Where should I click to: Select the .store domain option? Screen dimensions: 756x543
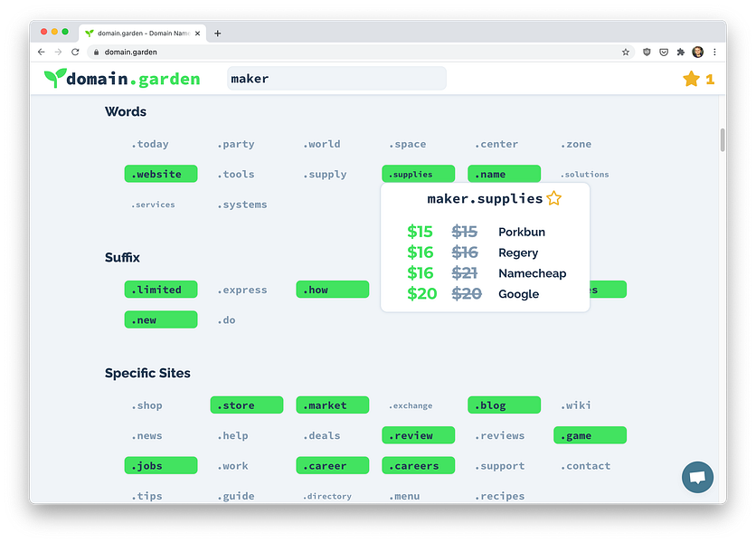pos(246,405)
